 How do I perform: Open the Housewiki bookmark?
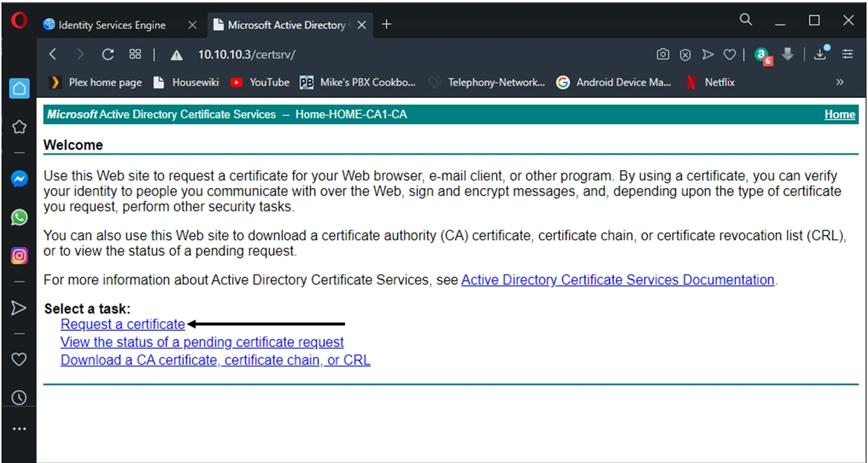pyautogui.click(x=186, y=82)
